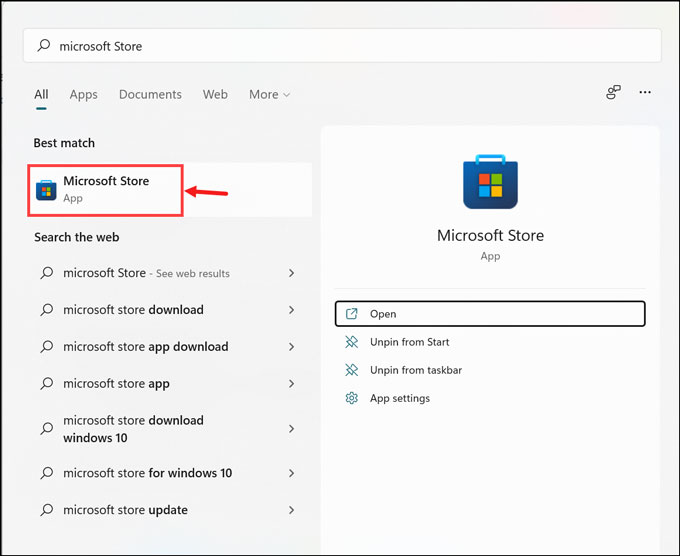Click magnifier beside 'microsoft store download'
680x556 pixels.
pyautogui.click(x=46, y=310)
